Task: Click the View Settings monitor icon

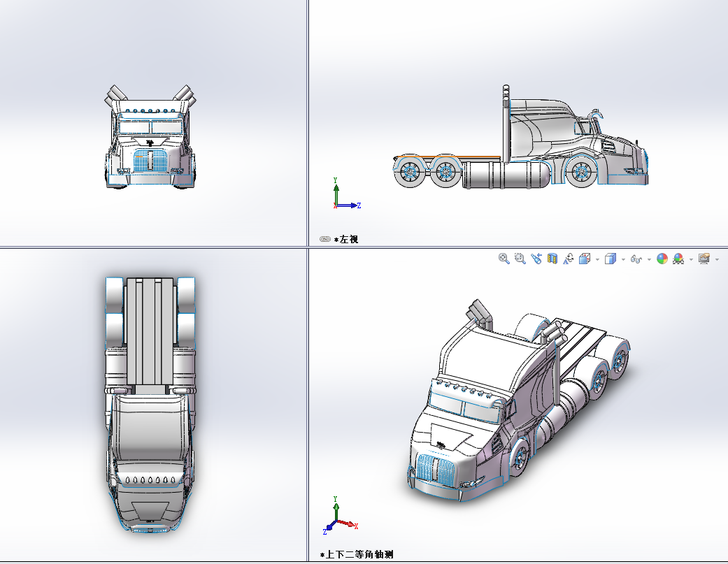Action: pos(704,259)
